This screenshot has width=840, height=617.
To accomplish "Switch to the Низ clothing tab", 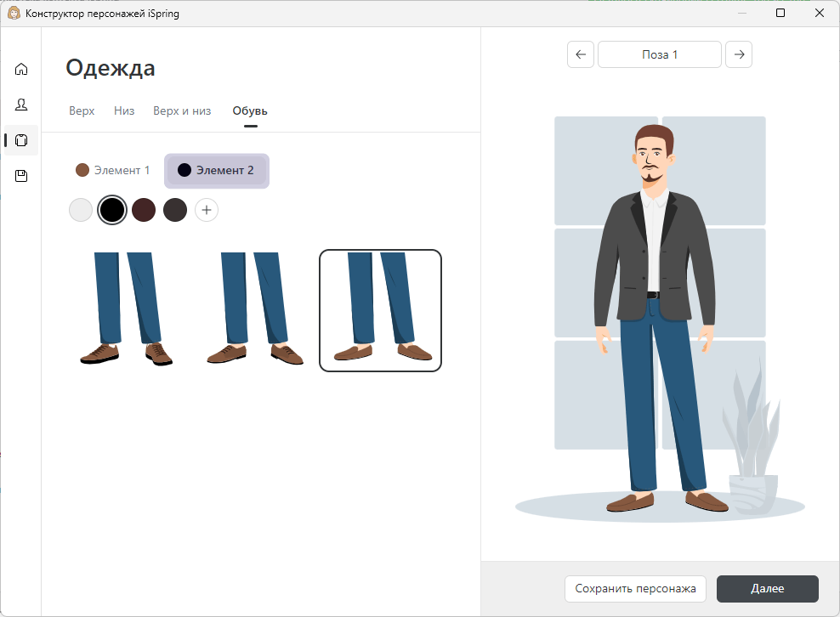I will click(124, 110).
